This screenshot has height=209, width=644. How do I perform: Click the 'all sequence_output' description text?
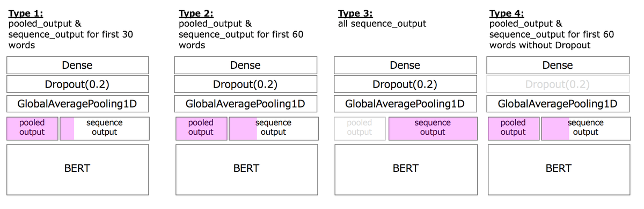coord(382,24)
